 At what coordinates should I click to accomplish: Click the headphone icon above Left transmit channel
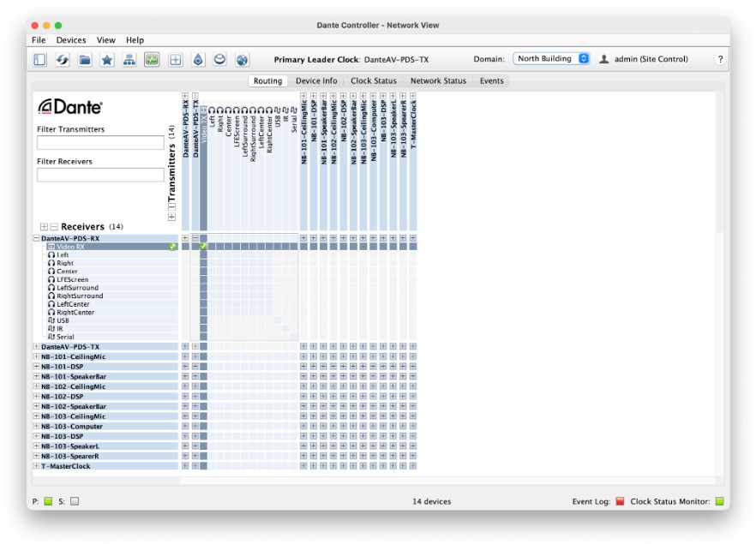212,111
